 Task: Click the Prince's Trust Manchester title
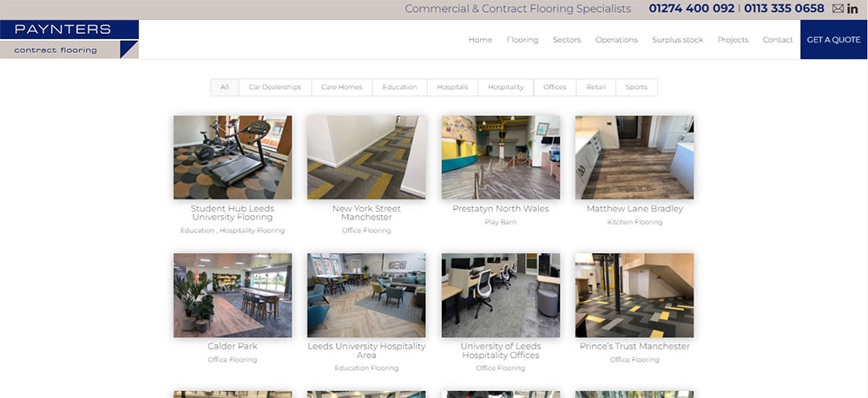(635, 347)
